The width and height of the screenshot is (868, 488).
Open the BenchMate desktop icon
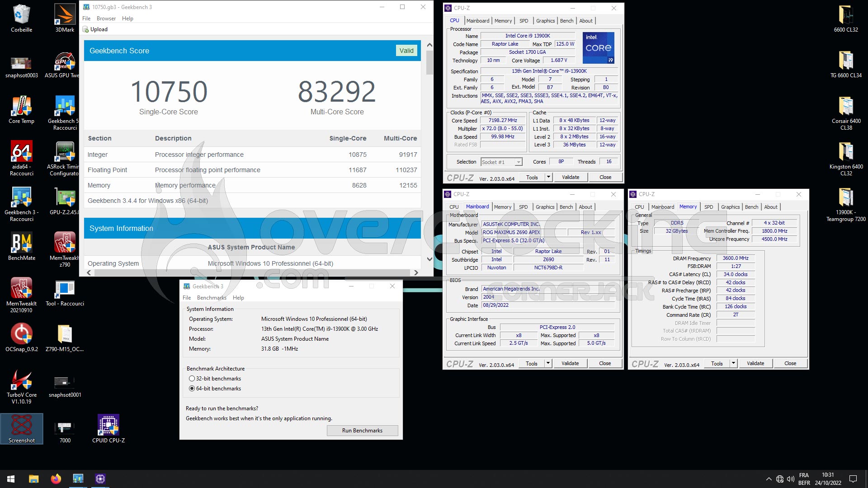[21, 247]
